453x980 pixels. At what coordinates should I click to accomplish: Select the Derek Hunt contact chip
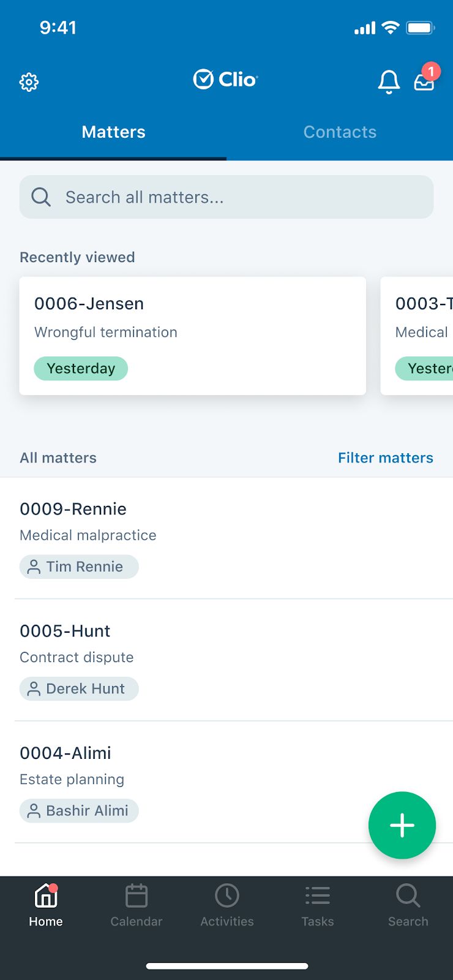click(x=79, y=688)
